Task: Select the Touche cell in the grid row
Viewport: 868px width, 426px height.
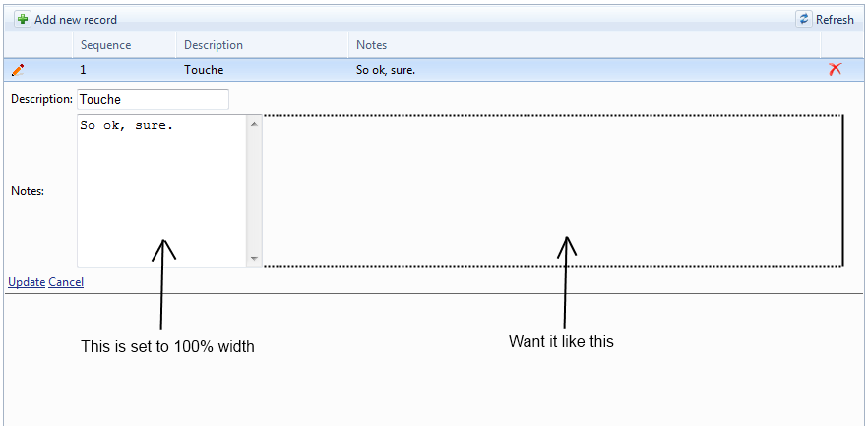Action: [204, 70]
